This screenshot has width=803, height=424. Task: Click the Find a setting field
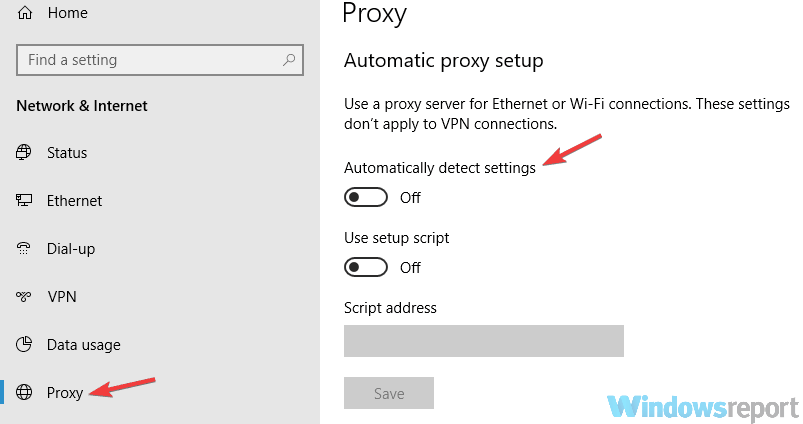click(x=160, y=60)
